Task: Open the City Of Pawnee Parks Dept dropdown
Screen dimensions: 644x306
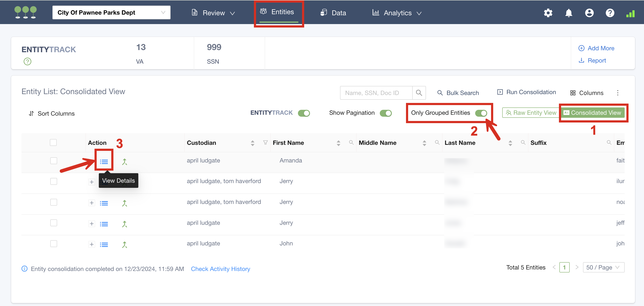Action: (111, 12)
